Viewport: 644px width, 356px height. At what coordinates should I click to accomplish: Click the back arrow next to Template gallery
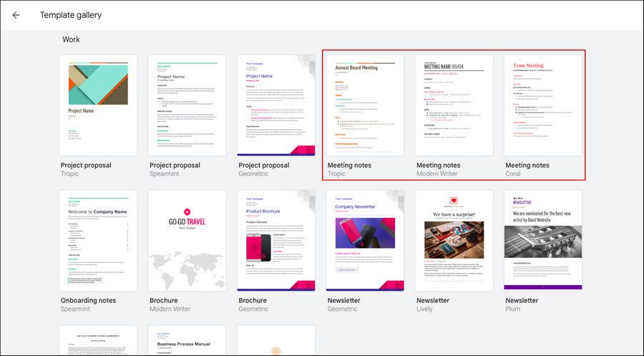point(16,15)
